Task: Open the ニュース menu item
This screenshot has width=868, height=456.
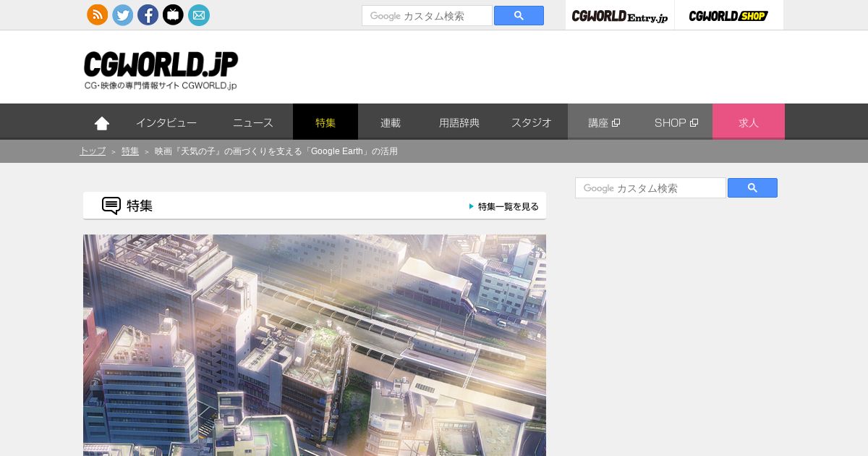Action: (253, 122)
